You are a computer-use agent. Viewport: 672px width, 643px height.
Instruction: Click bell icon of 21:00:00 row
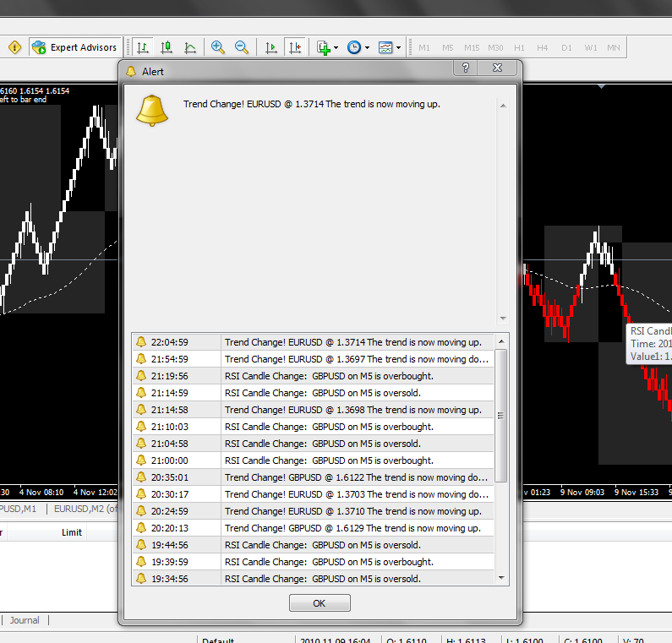(141, 460)
